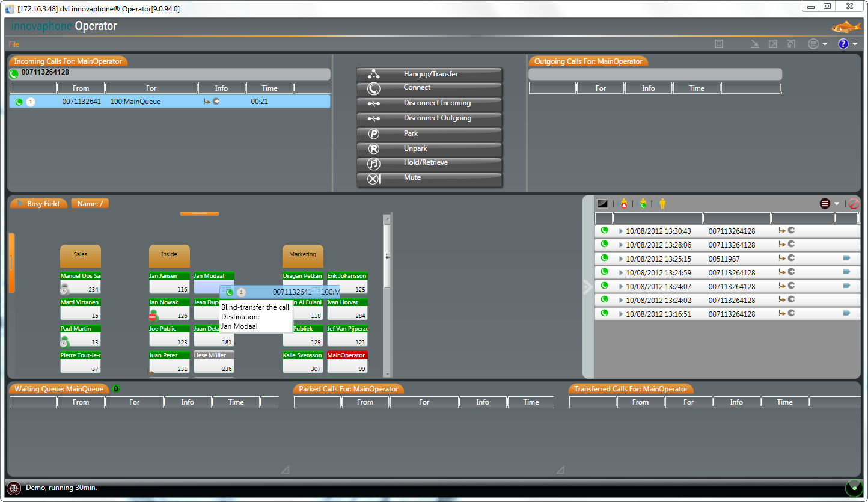Filter journal by missed calls alarm person icon
This screenshot has width=868, height=502.
click(x=624, y=204)
